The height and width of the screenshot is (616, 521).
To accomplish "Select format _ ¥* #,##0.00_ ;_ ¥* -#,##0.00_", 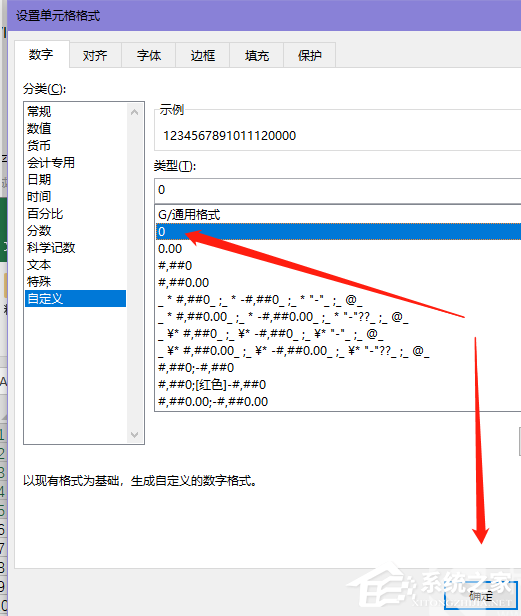I will click(338, 351).
